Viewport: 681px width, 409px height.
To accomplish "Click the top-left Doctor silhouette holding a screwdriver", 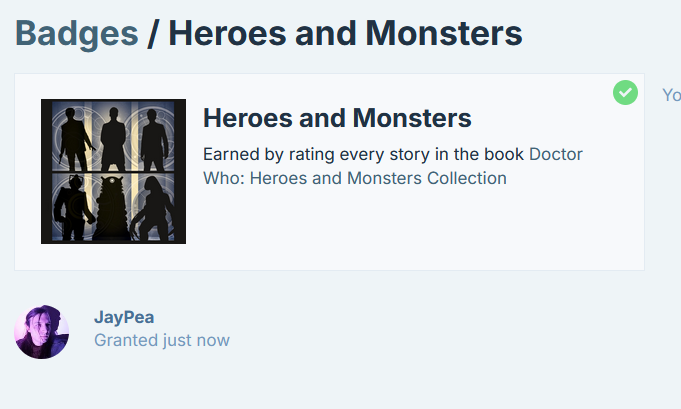I will pyautogui.click(x=76, y=139).
